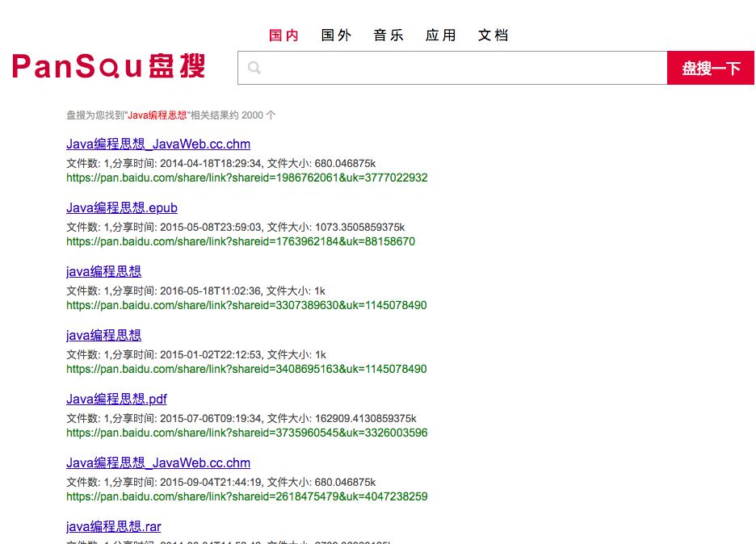Open the Java编程思想.epub result
The height and width of the screenshot is (544, 756).
pyautogui.click(x=122, y=207)
